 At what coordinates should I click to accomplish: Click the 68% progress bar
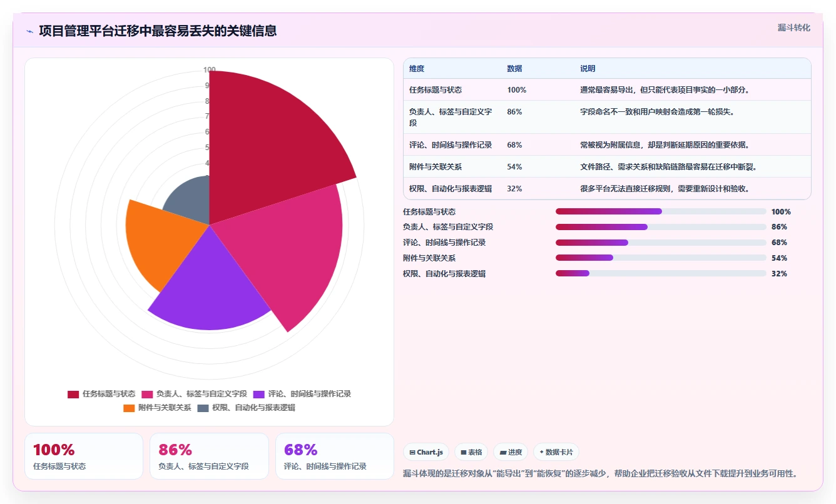coord(661,243)
